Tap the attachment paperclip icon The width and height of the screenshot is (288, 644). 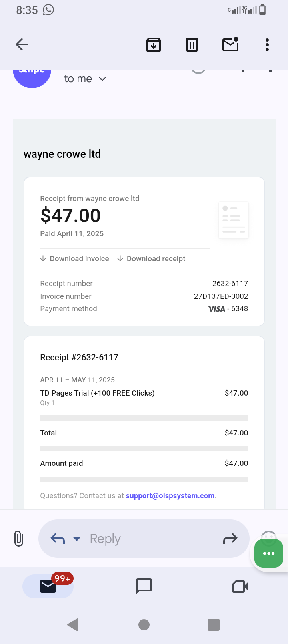click(x=19, y=539)
